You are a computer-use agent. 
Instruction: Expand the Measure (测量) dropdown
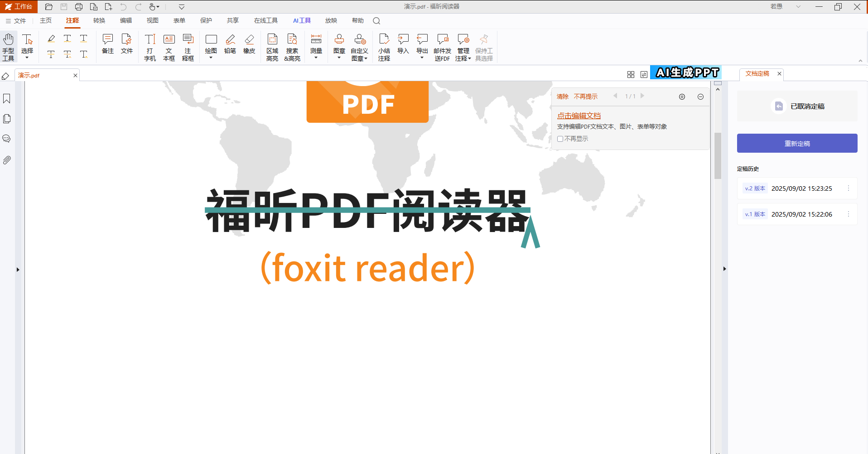click(x=316, y=47)
